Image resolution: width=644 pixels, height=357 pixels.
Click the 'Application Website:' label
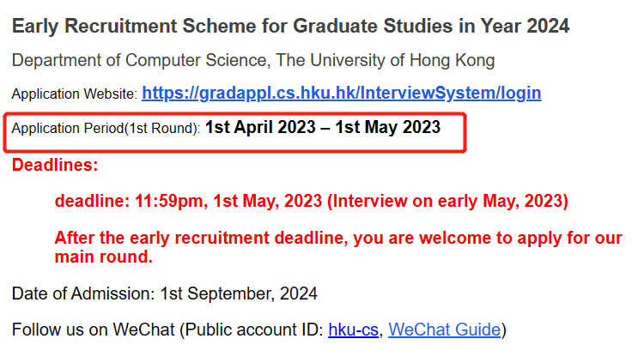[74, 94]
